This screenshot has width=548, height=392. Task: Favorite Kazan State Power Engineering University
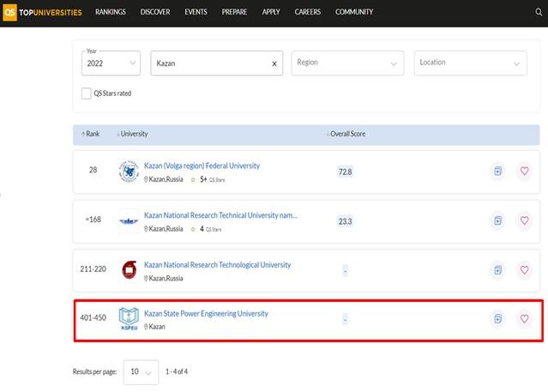[524, 318]
